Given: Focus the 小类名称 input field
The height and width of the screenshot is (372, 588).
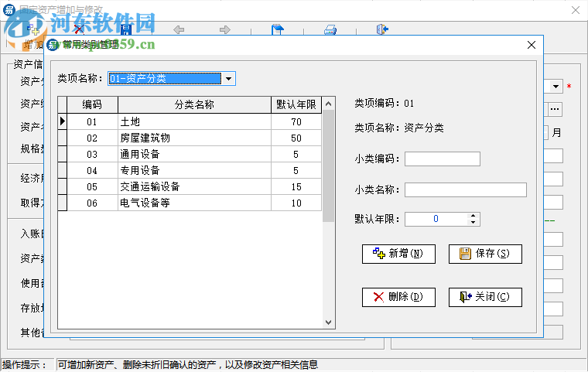Looking at the screenshot, I should tap(466, 189).
